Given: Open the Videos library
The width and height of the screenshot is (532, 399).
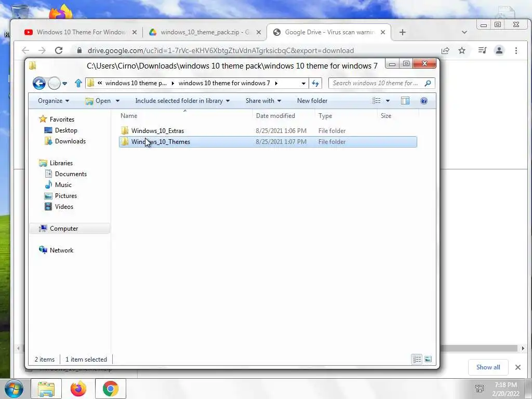Looking at the screenshot, I should (x=59, y=207).
